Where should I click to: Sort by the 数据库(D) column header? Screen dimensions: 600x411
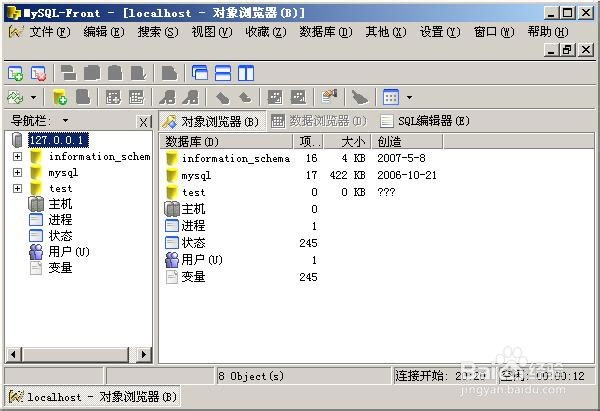pos(226,142)
